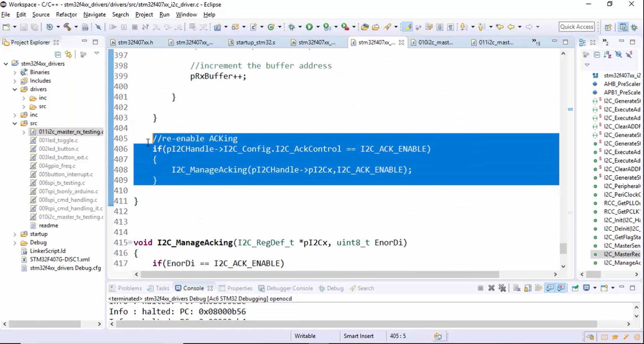The image size is (644, 344).
Task: Click the Show Whitespace Characters pilcrow icon
Action: [451, 27]
